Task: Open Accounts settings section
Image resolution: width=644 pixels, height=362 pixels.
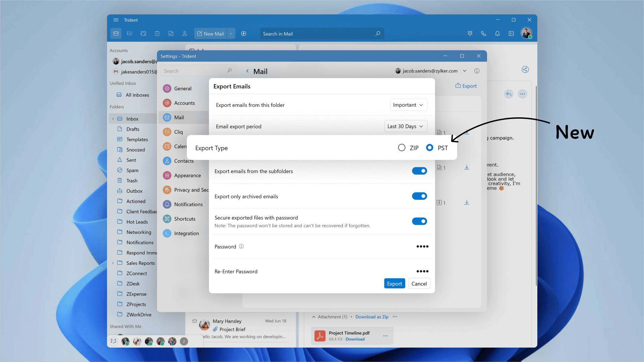Action: click(183, 103)
